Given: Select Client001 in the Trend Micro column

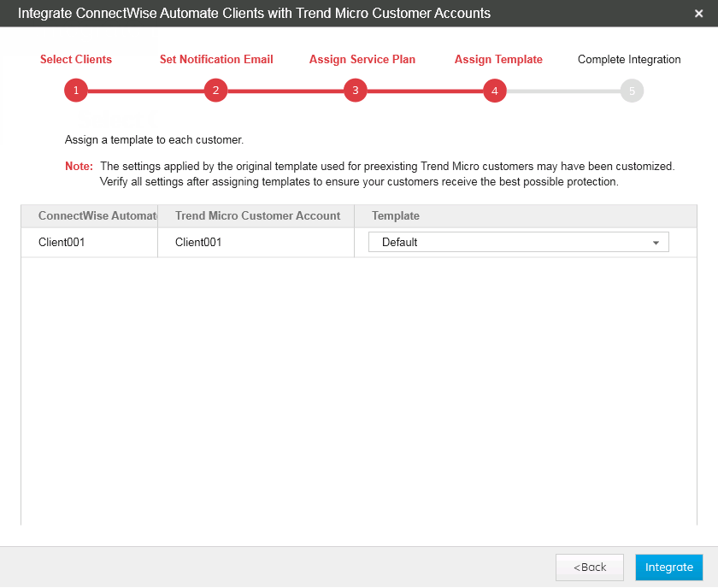Looking at the screenshot, I should click(198, 243).
